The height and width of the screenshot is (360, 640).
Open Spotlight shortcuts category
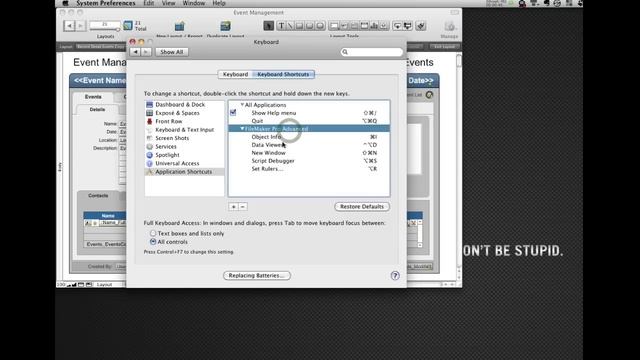pos(184,155)
